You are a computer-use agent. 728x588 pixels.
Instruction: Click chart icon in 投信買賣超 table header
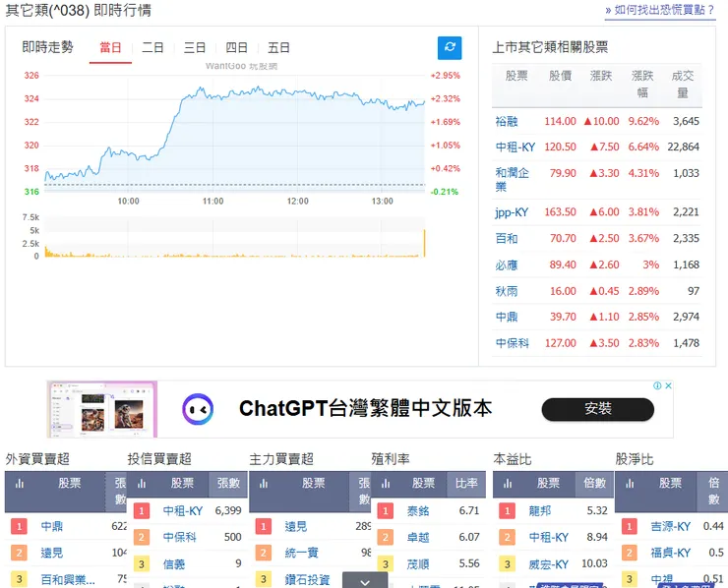[x=142, y=484]
